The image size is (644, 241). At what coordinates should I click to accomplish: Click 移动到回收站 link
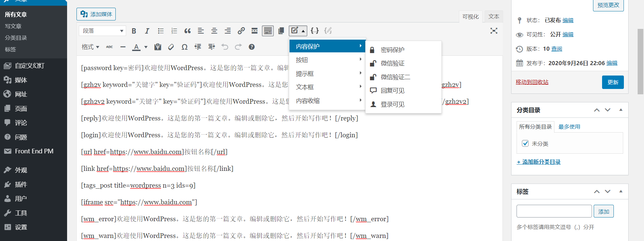pyautogui.click(x=532, y=82)
